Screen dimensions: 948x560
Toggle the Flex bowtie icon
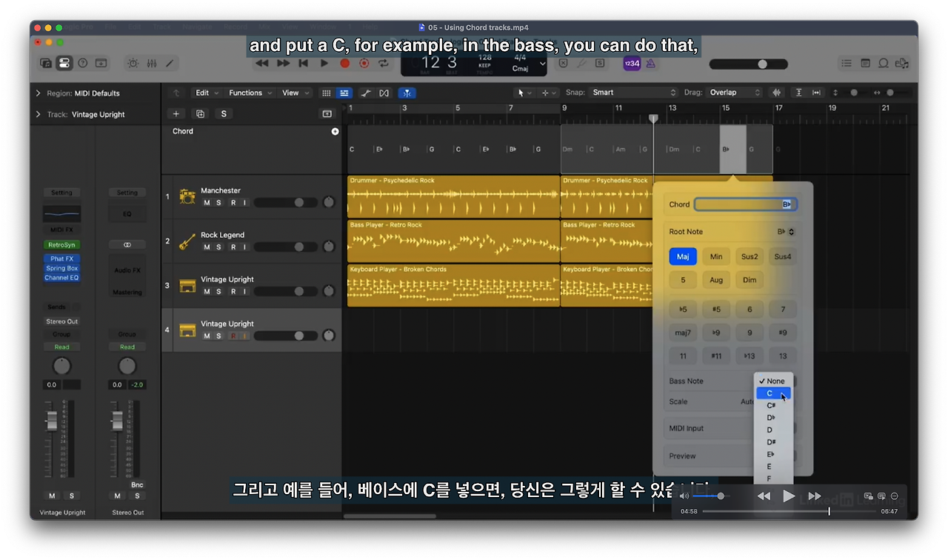pyautogui.click(x=384, y=93)
